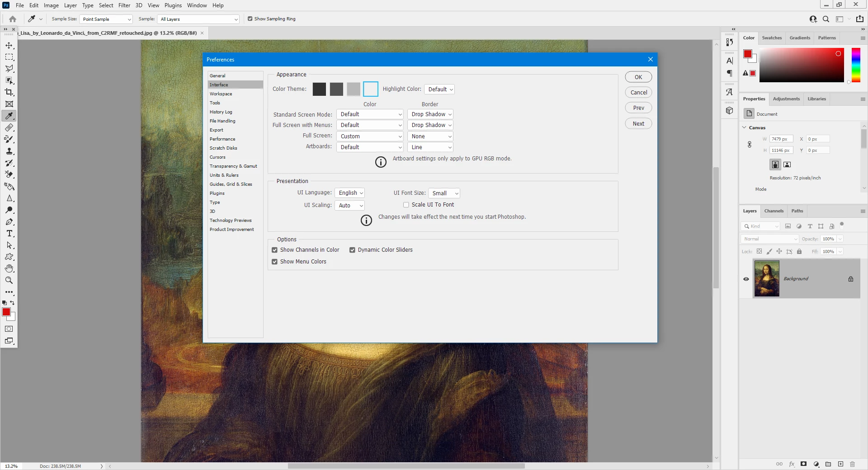
Task: Open the 3D panel cube icon
Action: [729, 111]
